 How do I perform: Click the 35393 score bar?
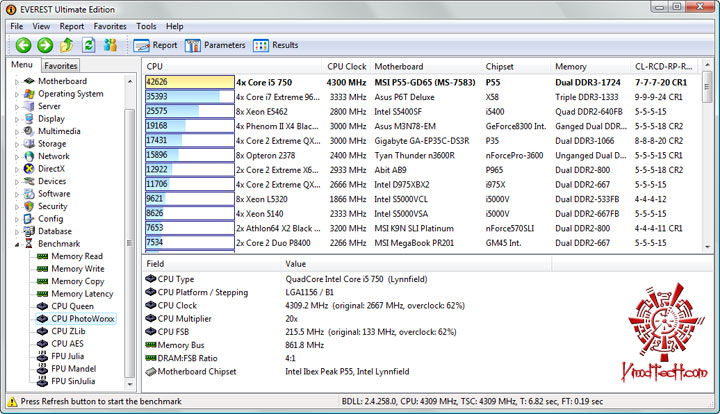point(190,97)
